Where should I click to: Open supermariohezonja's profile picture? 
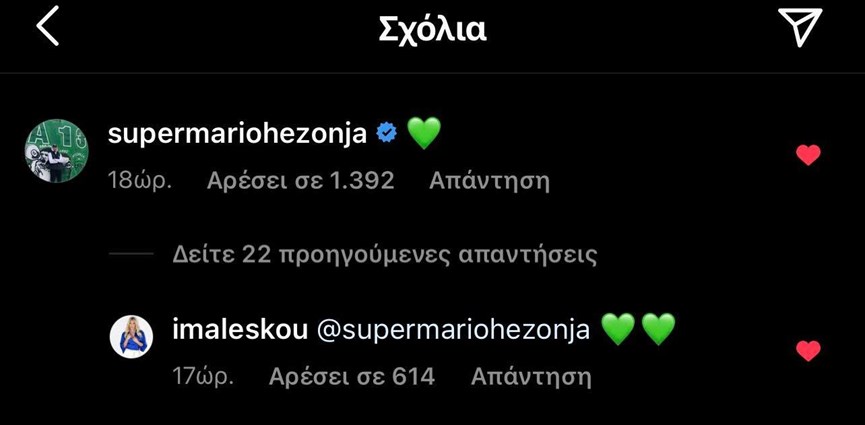57,151
